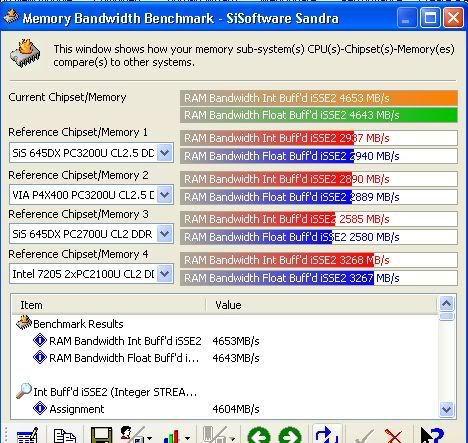Minimize the Memory Bandwidth Benchmark window
Screen dimensions: 468x443
coord(407,17)
